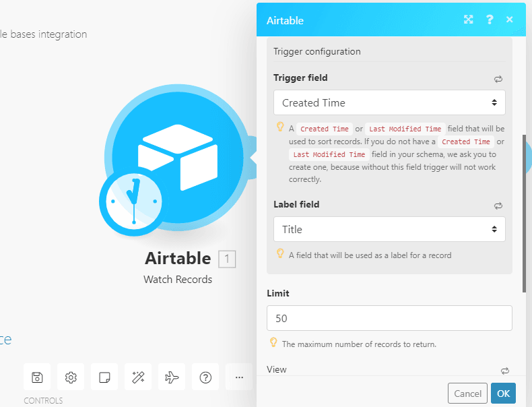Open the more options ellipsis button
The height and width of the screenshot is (407, 532).
click(238, 377)
